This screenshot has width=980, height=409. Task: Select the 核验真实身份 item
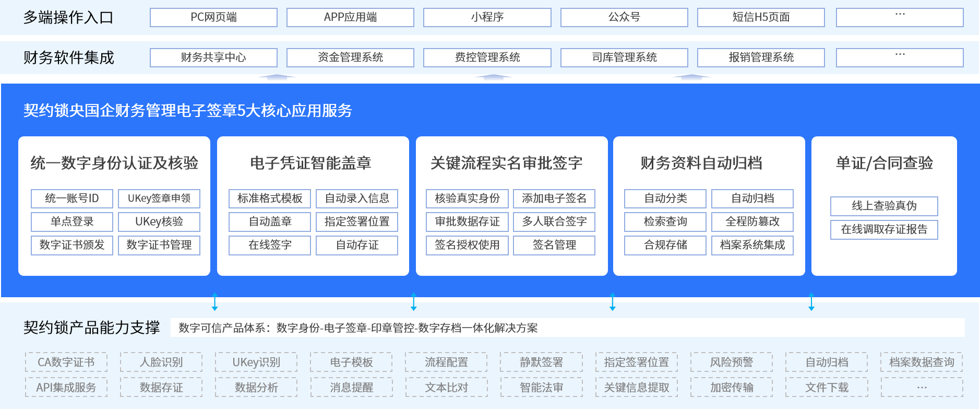pos(467,198)
